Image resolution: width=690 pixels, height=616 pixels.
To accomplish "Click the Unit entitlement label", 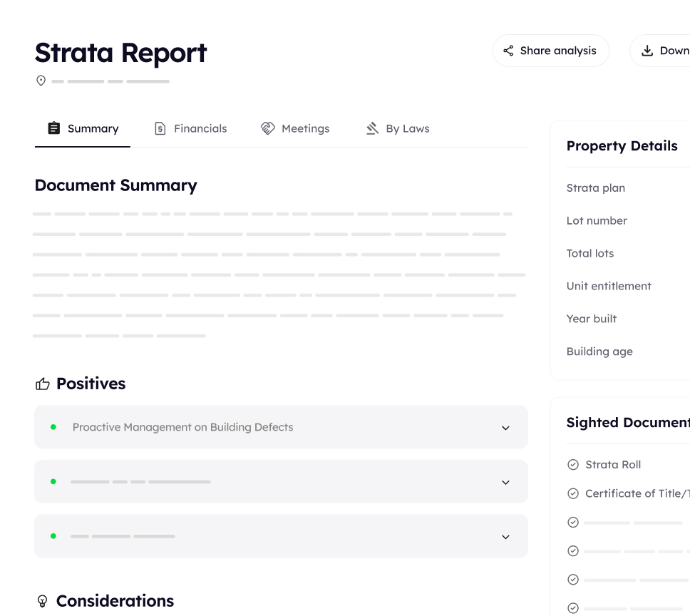I will click(609, 286).
